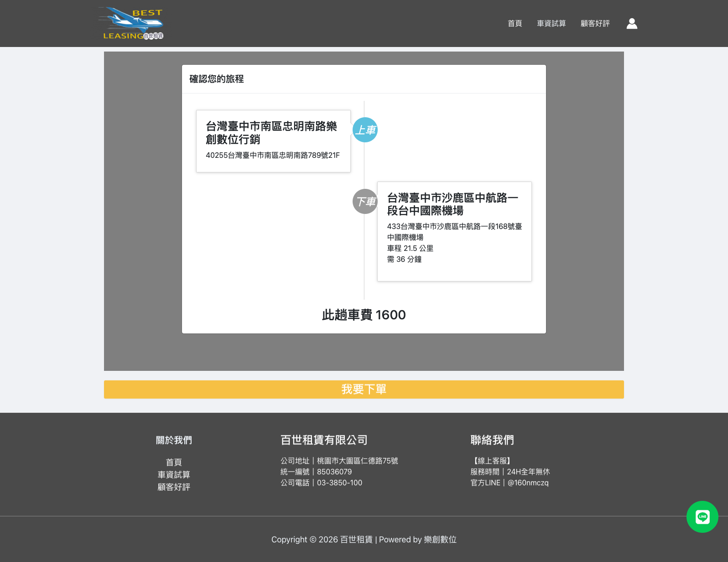Viewport: 728px width, 562px height.
Task: Click 樂創數位 in the copyright line
Action: click(x=440, y=539)
